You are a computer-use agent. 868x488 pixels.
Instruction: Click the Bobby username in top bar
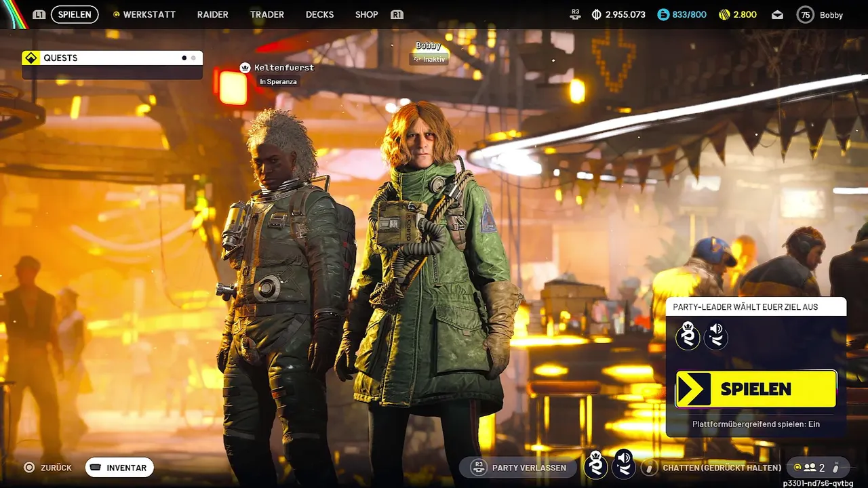tap(831, 14)
